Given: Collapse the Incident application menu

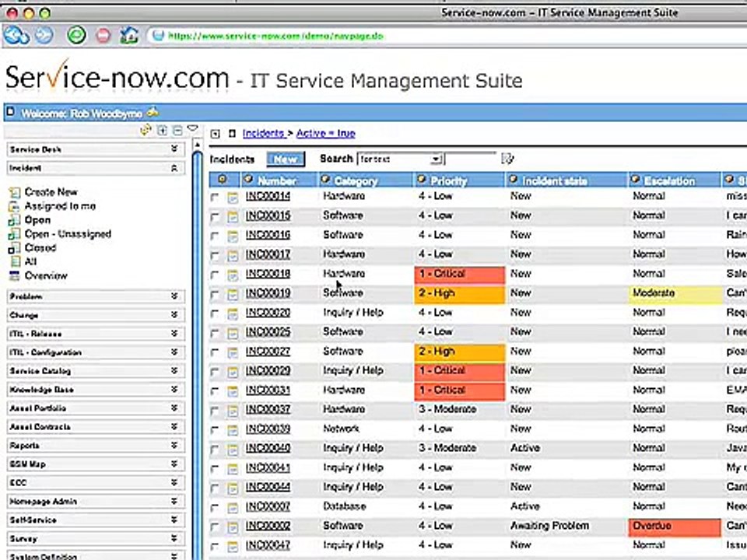Looking at the screenshot, I should pos(174,168).
